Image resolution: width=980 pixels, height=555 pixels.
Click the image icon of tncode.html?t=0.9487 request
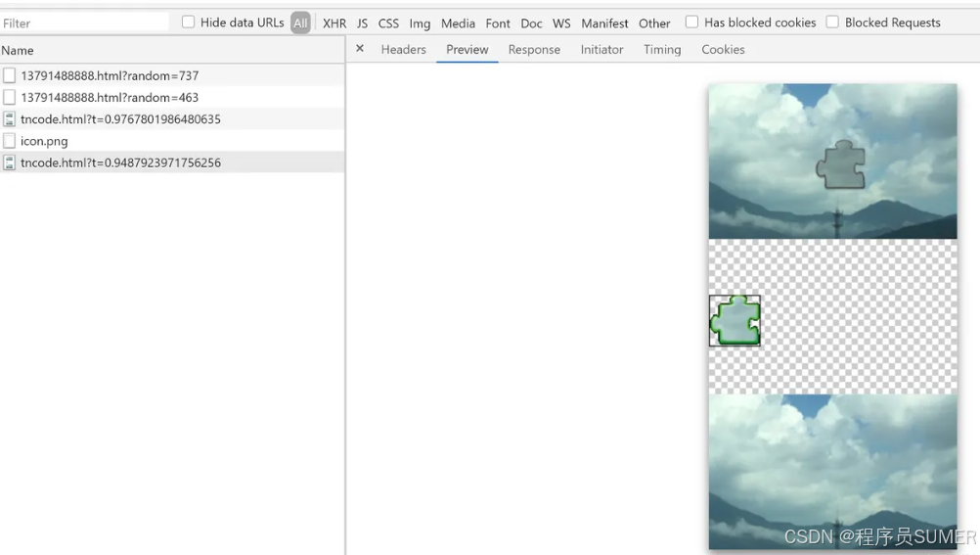point(10,162)
